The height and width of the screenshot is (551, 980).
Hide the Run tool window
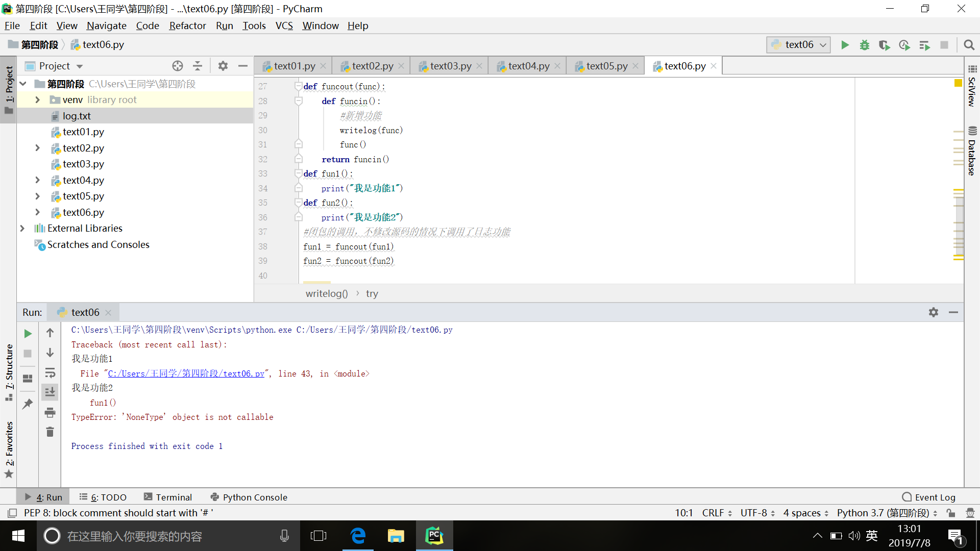pos(953,312)
